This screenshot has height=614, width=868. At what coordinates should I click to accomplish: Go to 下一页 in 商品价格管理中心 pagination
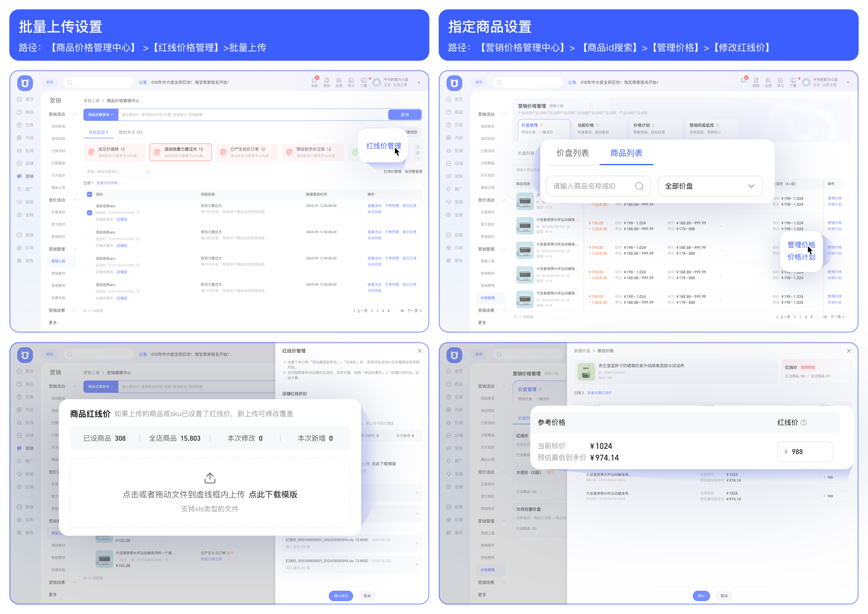414,311
